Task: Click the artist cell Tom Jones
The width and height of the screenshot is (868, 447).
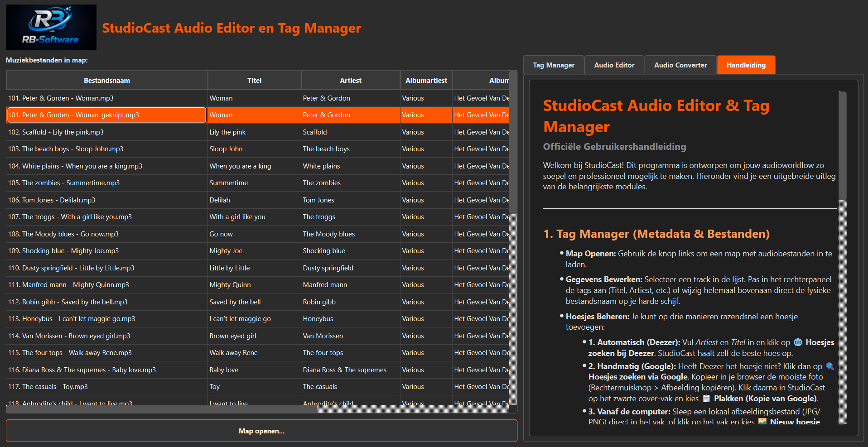Action: [x=351, y=200]
